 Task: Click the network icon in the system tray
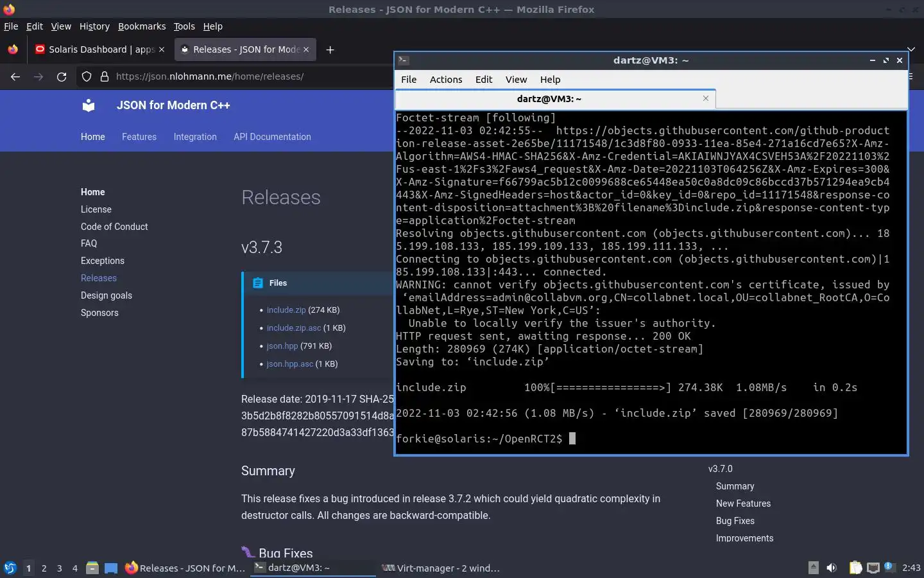pyautogui.click(x=873, y=568)
